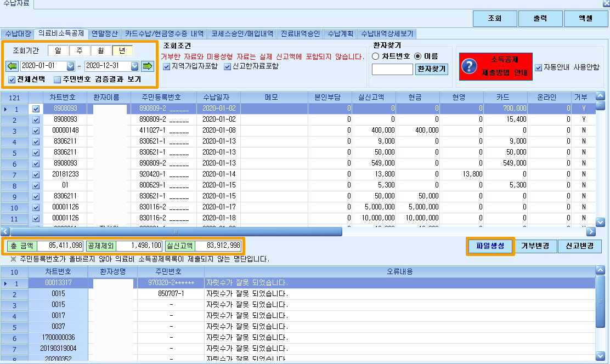Open 소득공제 제출방법 안내 red button

point(496,66)
